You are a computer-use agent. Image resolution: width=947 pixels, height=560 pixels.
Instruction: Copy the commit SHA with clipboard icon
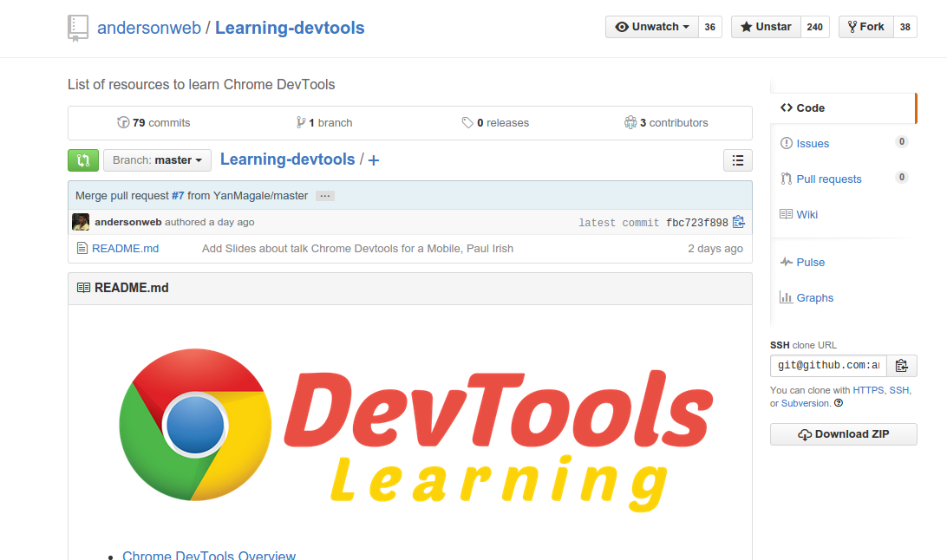click(x=739, y=222)
